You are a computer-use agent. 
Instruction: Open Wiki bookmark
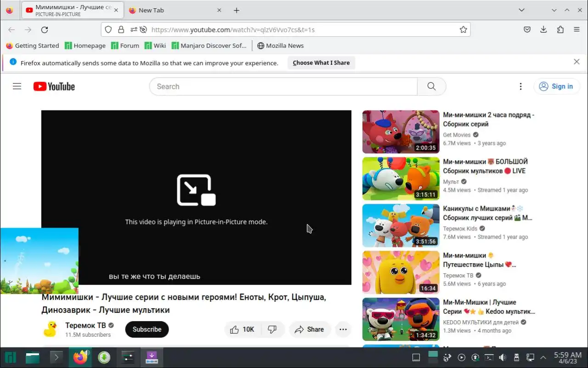(155, 46)
